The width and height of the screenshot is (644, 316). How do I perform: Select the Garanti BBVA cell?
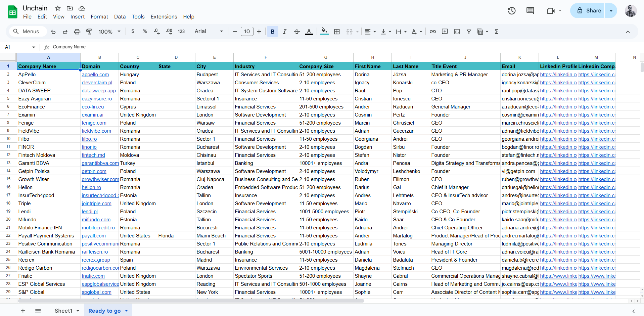pyautogui.click(x=49, y=163)
